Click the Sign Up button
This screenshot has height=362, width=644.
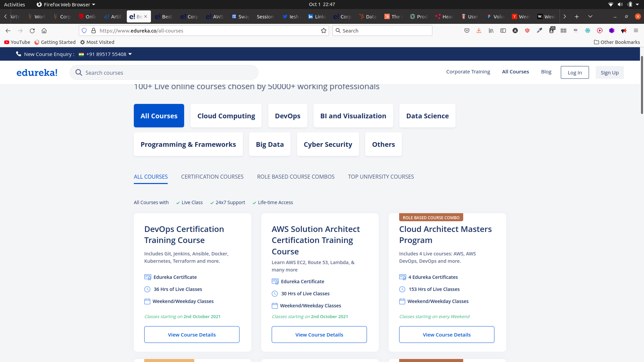pyautogui.click(x=609, y=72)
